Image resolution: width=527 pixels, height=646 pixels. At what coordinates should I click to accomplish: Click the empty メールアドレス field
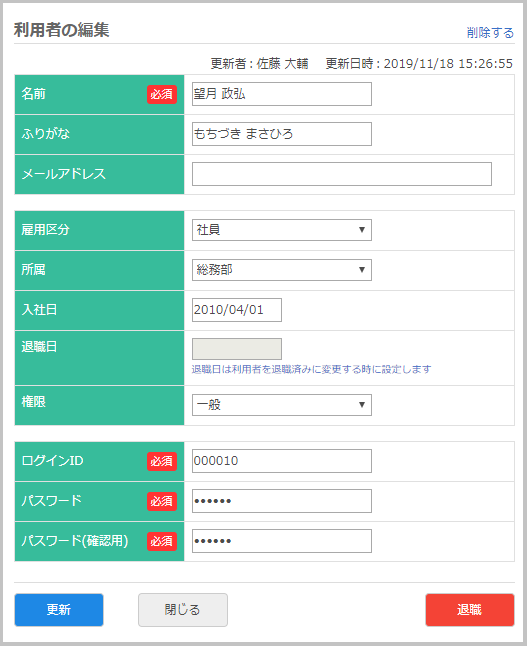click(342, 174)
